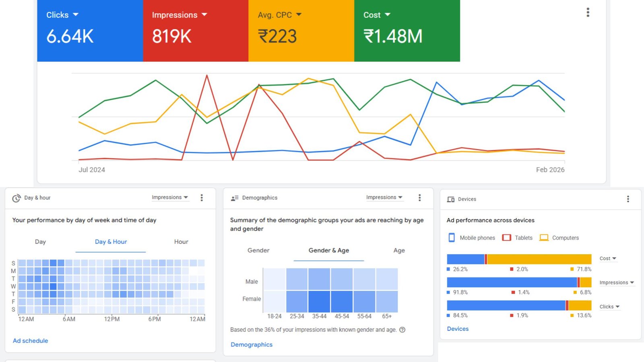This screenshot has width=644, height=362.
Task: Toggle Mobile phones legend item
Action: (472, 238)
